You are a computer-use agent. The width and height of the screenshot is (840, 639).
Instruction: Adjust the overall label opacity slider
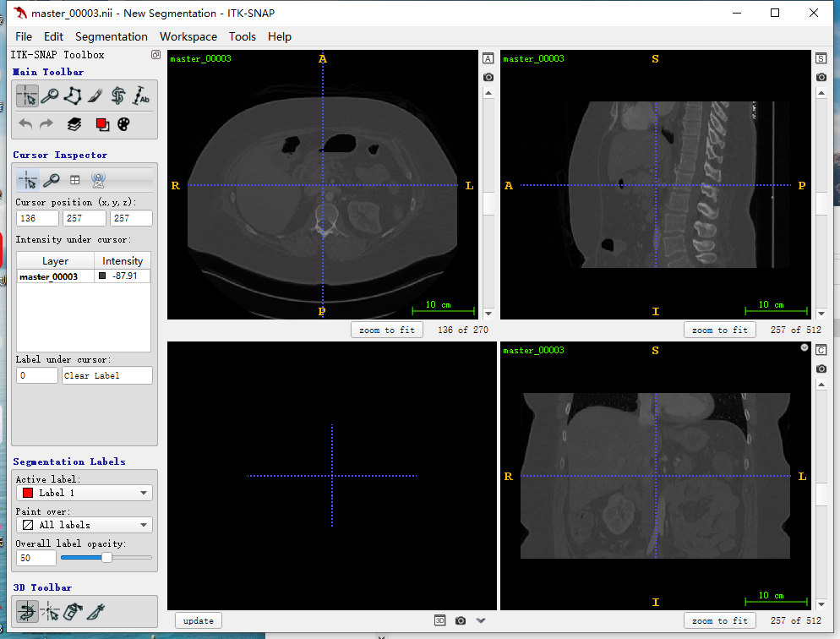tap(106, 558)
